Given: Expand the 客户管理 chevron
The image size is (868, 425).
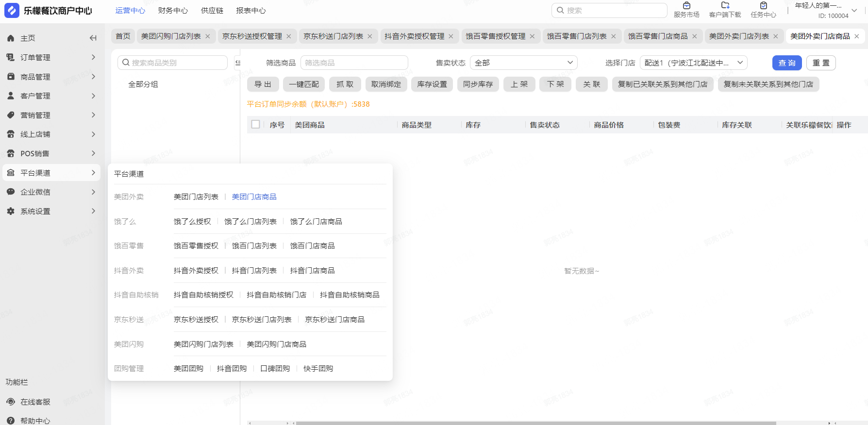Looking at the screenshot, I should 93,96.
